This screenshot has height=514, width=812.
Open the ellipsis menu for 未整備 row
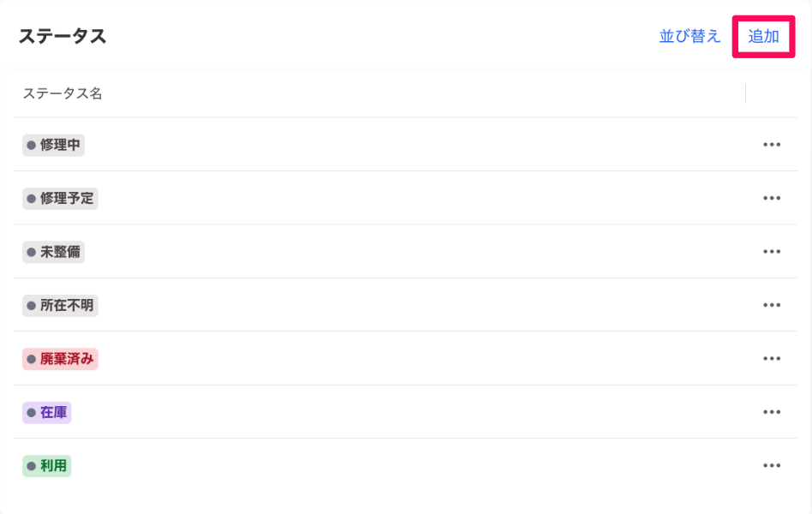772,251
